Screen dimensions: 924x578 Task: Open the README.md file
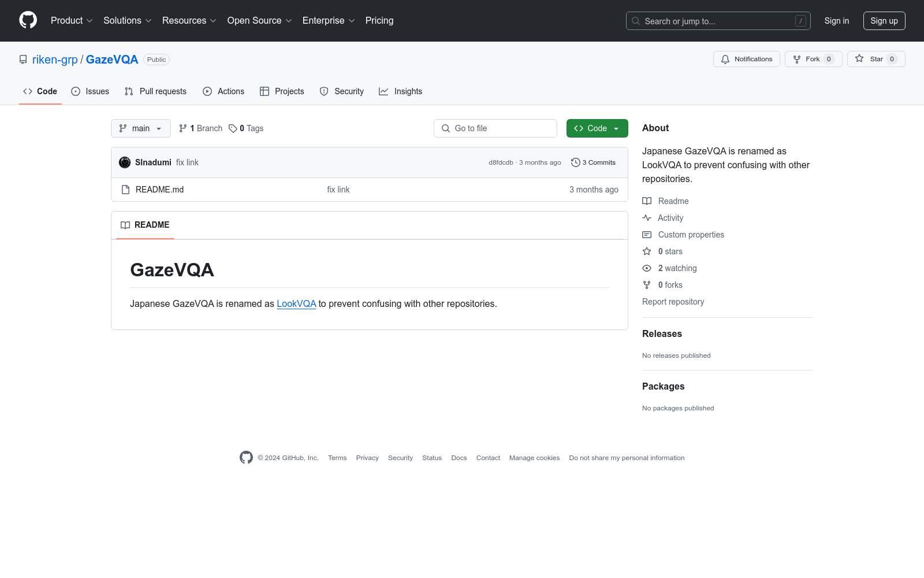(x=159, y=190)
